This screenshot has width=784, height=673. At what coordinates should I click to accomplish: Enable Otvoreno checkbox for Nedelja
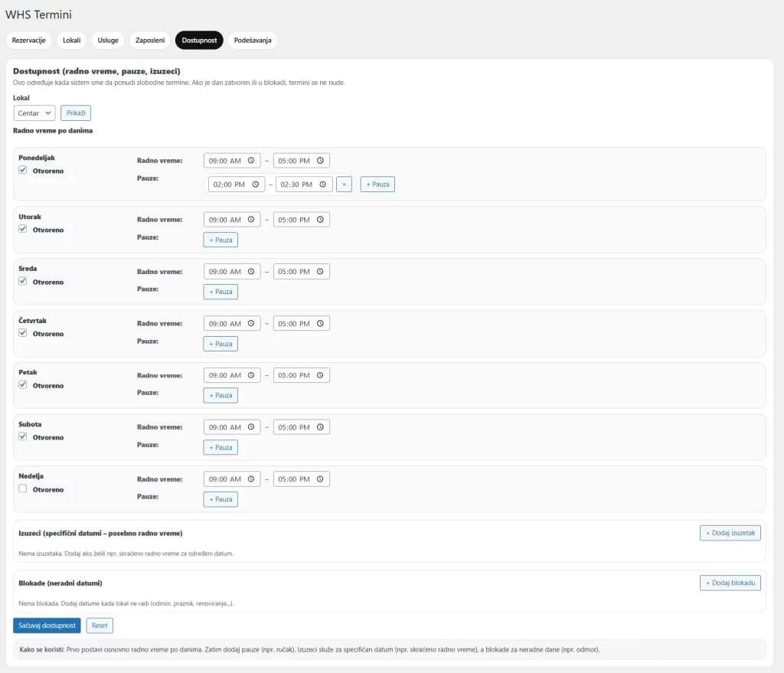click(x=23, y=489)
